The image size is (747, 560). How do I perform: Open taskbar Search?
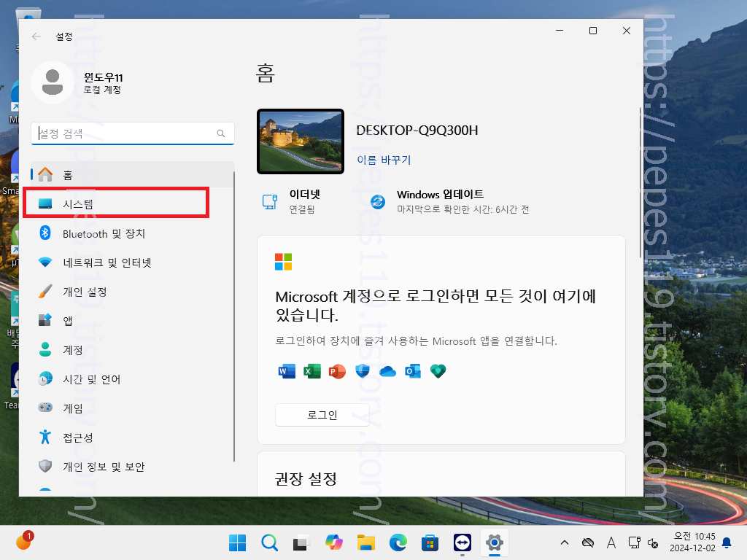tap(270, 542)
